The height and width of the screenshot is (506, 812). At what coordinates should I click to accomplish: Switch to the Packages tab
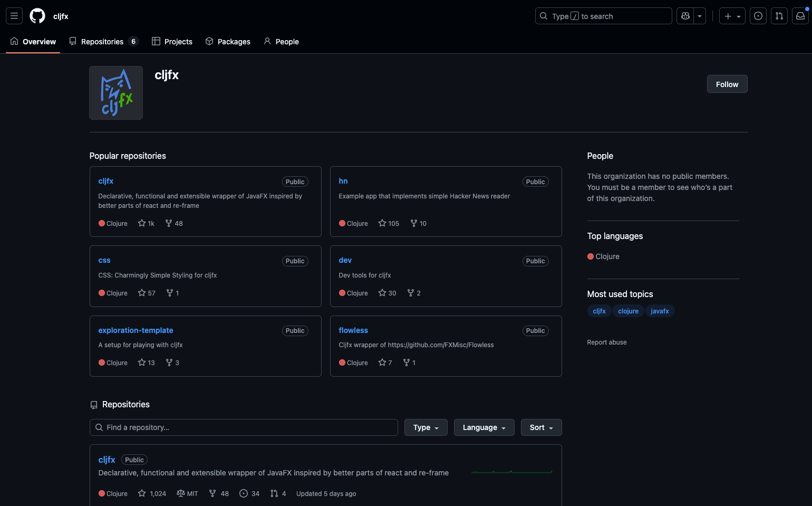[x=228, y=42]
